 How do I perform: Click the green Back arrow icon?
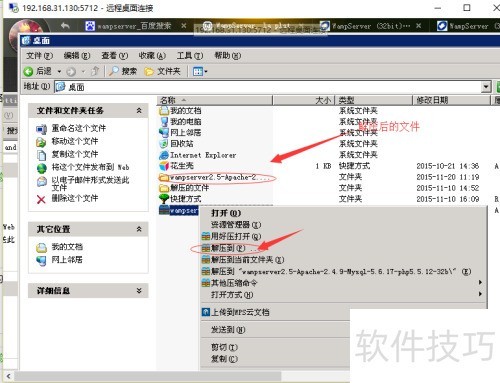28,71
